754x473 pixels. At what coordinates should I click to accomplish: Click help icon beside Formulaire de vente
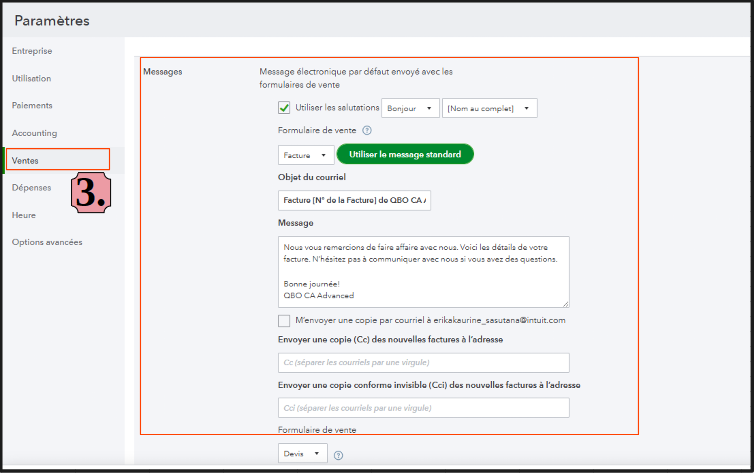click(367, 130)
